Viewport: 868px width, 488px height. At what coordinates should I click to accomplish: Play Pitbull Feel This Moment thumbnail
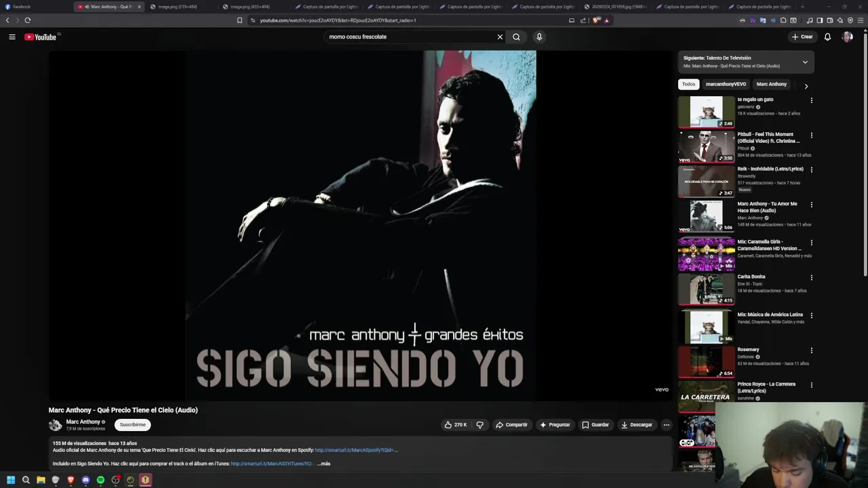pyautogui.click(x=706, y=146)
